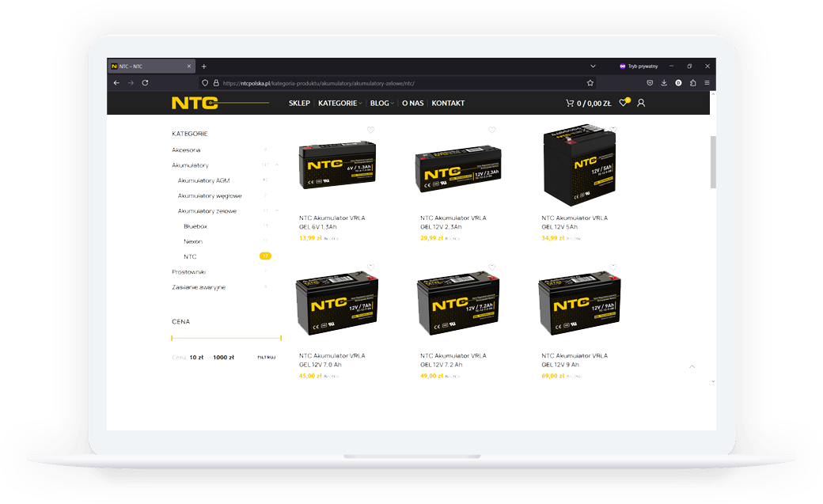The image size is (823, 504).
Task: Click the padlock site security icon
Action: (216, 83)
